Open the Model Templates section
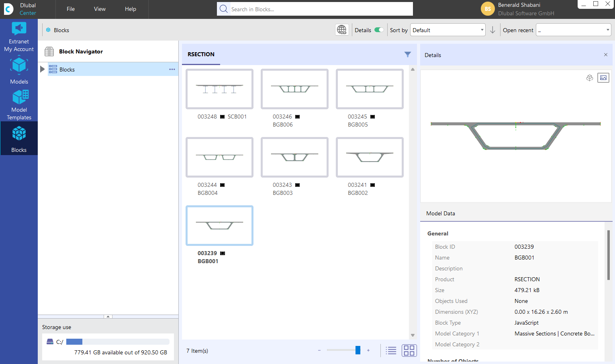Screen dimensions: 615x364 pos(19,105)
